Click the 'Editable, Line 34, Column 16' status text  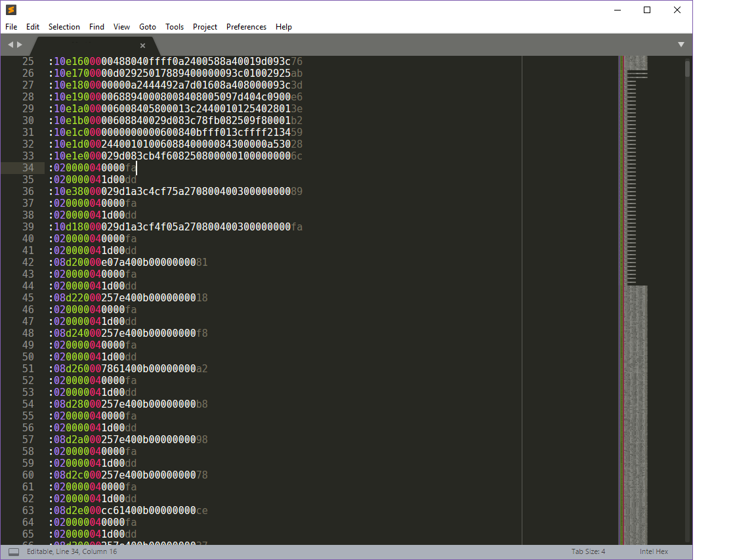pos(72,552)
